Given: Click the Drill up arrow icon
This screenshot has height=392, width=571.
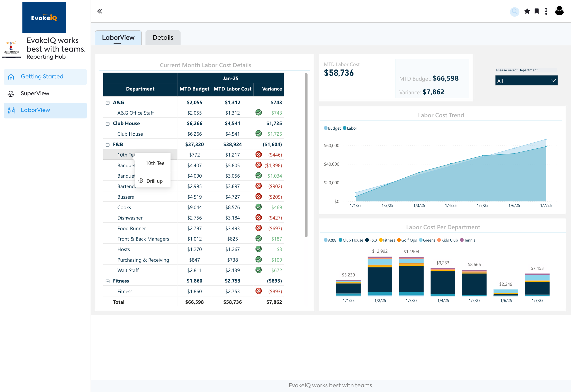Looking at the screenshot, I should (141, 181).
